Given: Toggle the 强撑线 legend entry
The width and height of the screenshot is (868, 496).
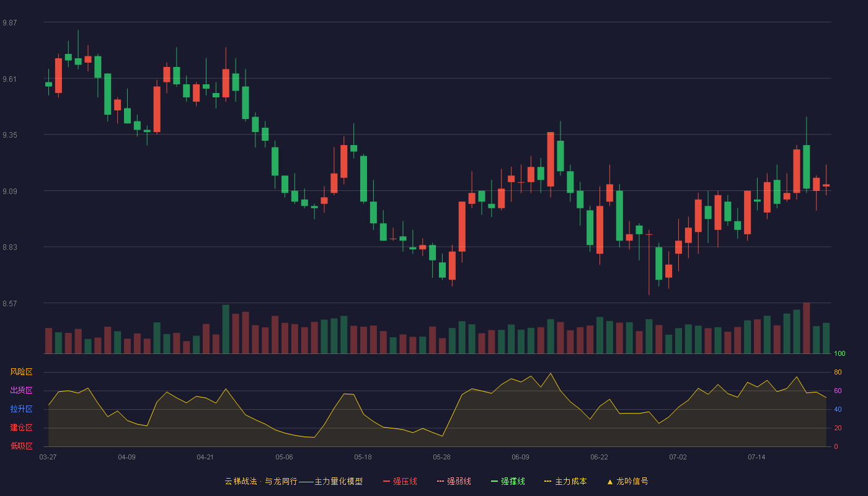Looking at the screenshot, I should [x=508, y=481].
